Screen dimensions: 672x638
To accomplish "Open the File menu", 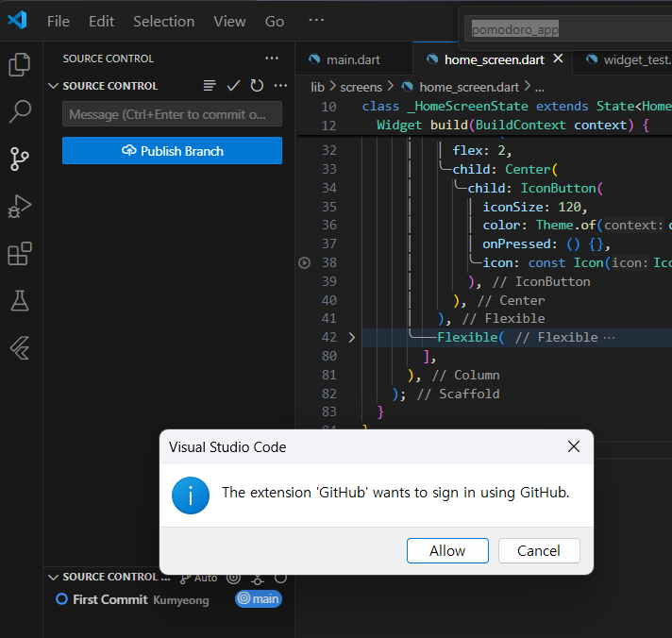I will 59,21.
